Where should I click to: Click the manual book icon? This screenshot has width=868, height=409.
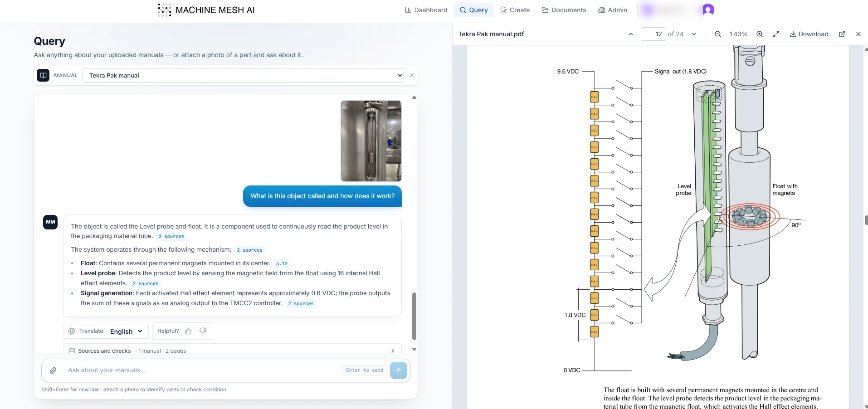(43, 75)
